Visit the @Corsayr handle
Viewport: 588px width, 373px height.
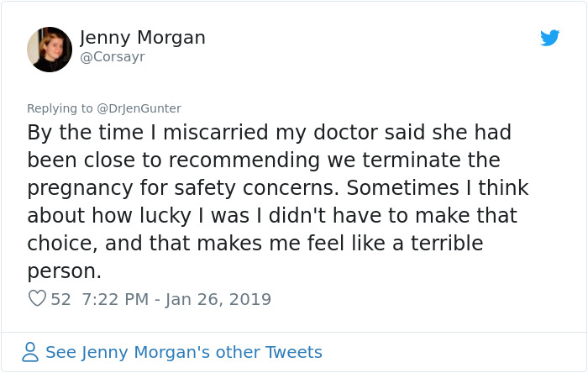113,57
